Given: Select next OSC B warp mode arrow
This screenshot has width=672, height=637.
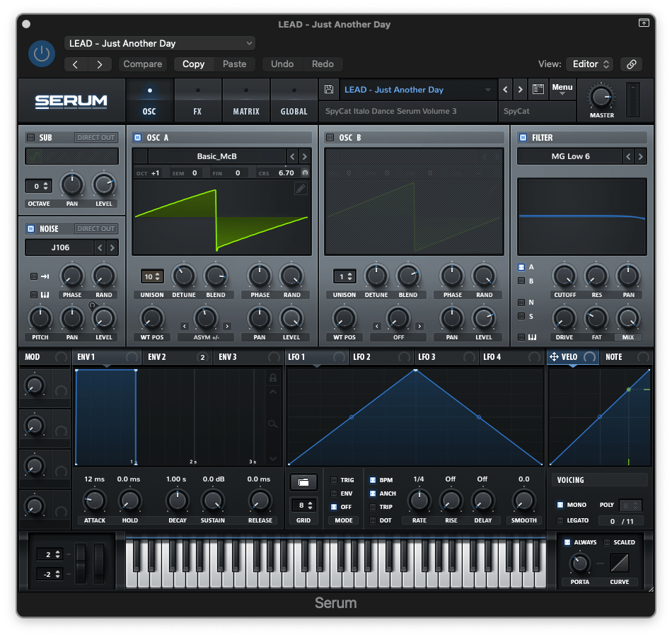Looking at the screenshot, I should pyautogui.click(x=419, y=327).
